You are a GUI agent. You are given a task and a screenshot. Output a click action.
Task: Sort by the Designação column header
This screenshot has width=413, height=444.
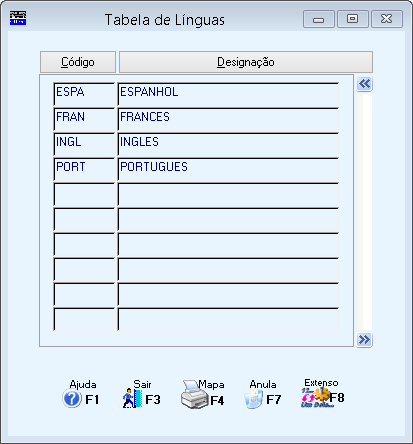[246, 62]
